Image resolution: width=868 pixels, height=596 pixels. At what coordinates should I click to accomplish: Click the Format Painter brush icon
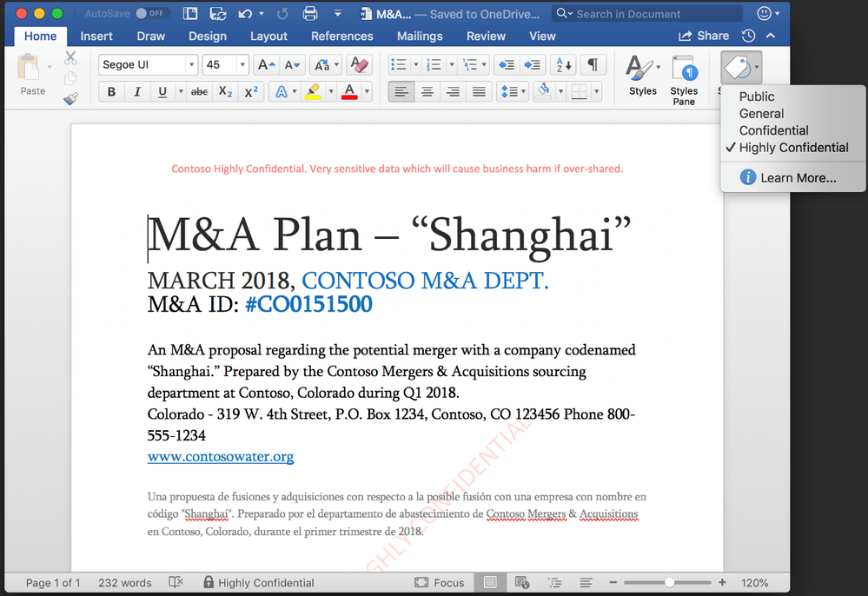pos(70,98)
